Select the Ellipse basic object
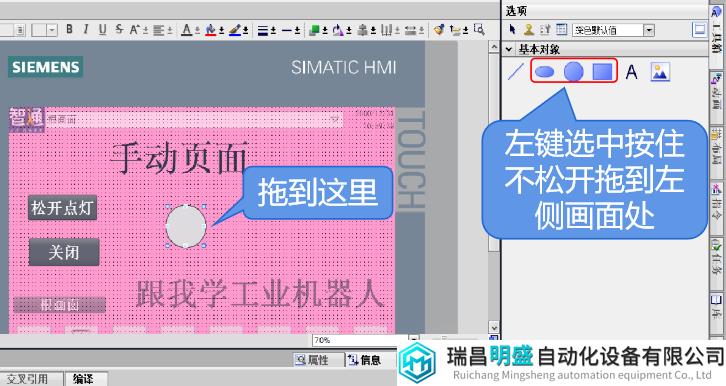The width and height of the screenshot is (726, 386). pyautogui.click(x=544, y=72)
